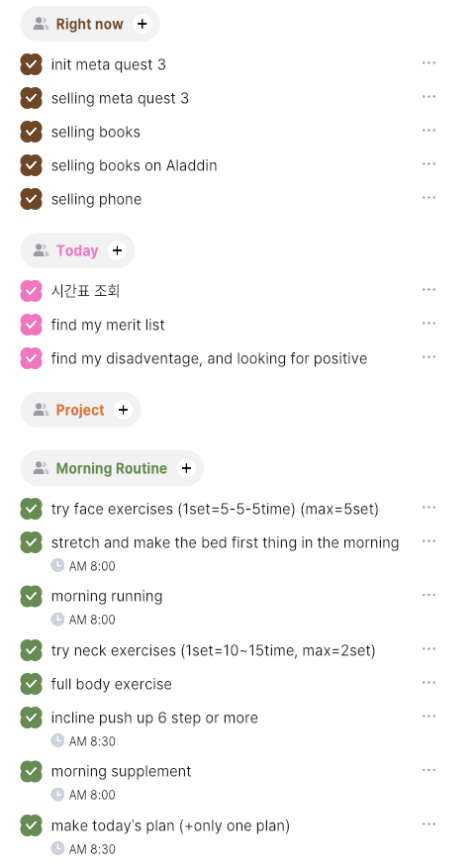Uncheck try face exercises task
Viewport: 475px width, 868px height.
pos(31,509)
